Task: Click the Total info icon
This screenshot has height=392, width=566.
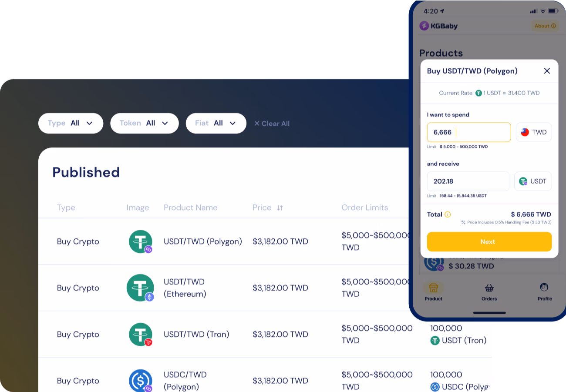Action: 448,214
